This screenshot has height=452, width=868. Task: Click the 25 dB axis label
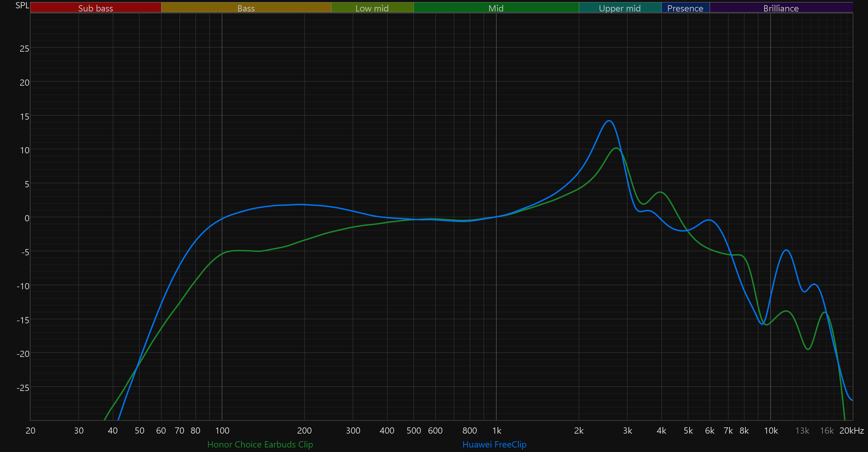pyautogui.click(x=24, y=48)
